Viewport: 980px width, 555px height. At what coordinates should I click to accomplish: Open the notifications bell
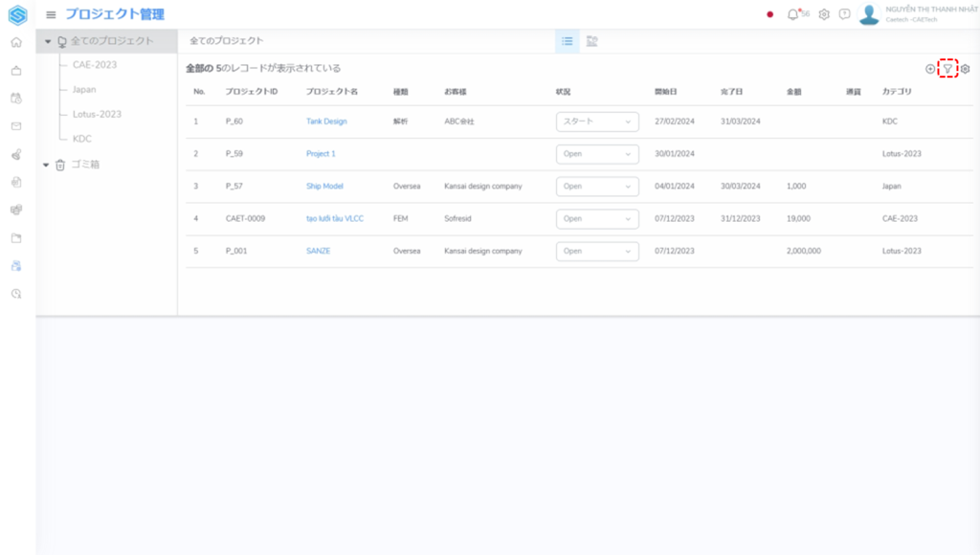click(792, 14)
